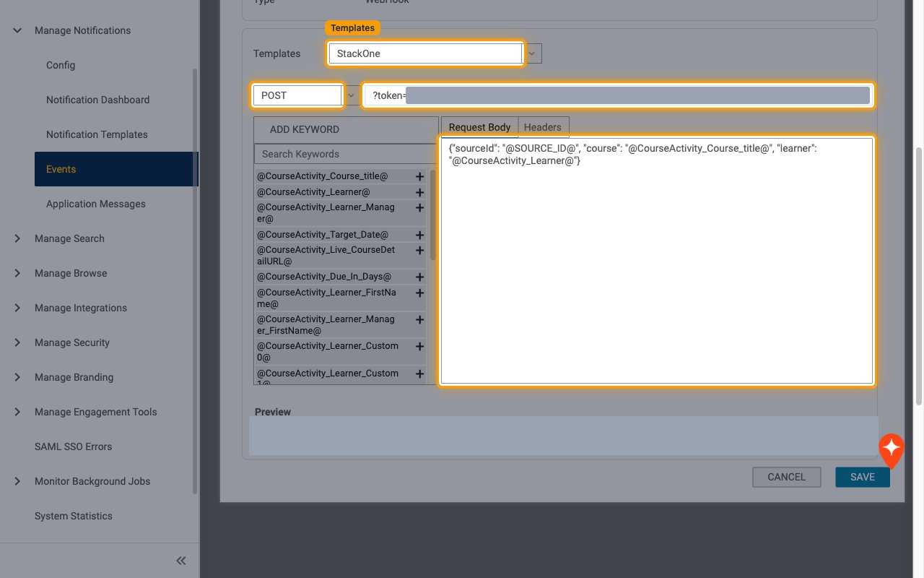
Task: Expand the Manage Branding section
Action: pyautogui.click(x=17, y=377)
